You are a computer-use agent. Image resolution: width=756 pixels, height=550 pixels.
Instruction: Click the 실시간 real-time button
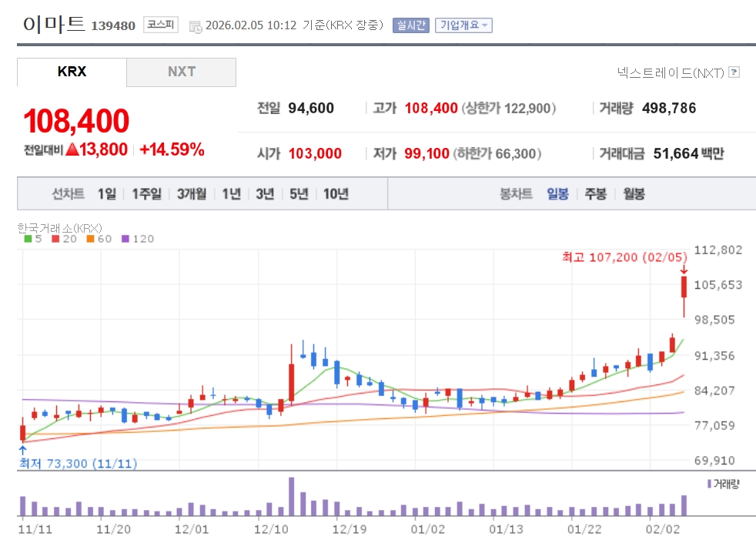(x=410, y=25)
